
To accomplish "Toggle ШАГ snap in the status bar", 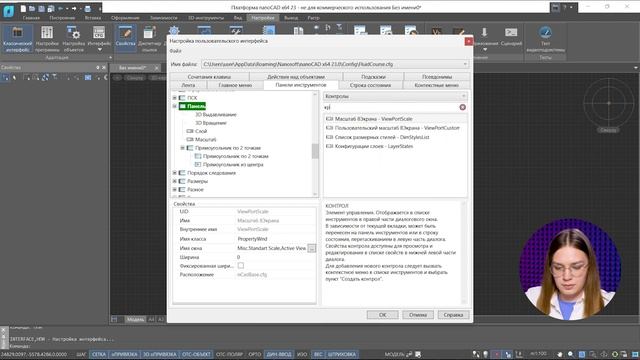I will point(81,354).
